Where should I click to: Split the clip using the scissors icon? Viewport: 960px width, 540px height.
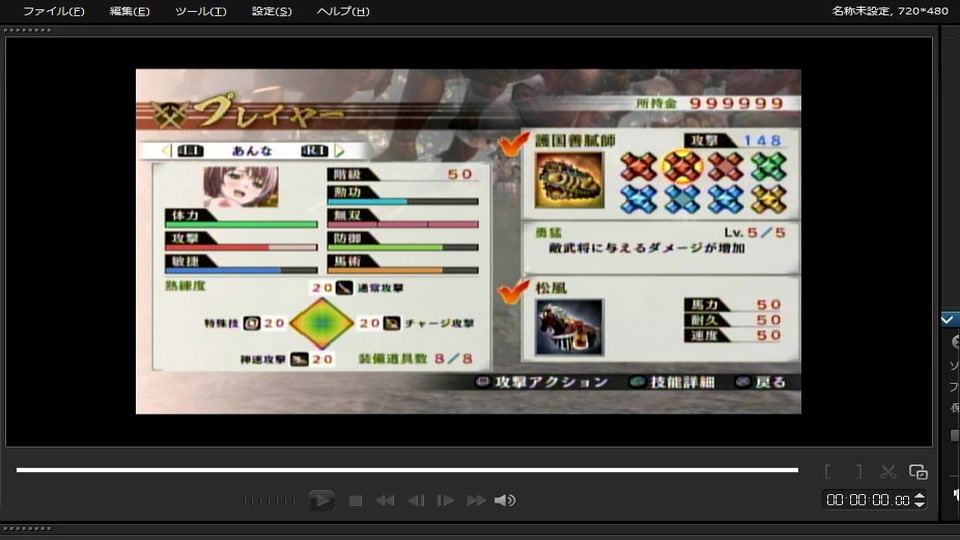click(888, 471)
